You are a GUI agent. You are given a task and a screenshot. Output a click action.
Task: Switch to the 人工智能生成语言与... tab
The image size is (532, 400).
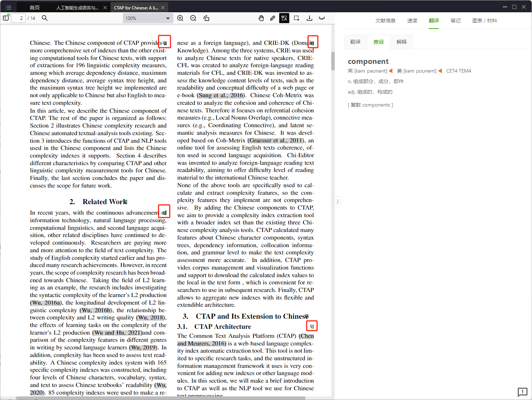pos(77,8)
